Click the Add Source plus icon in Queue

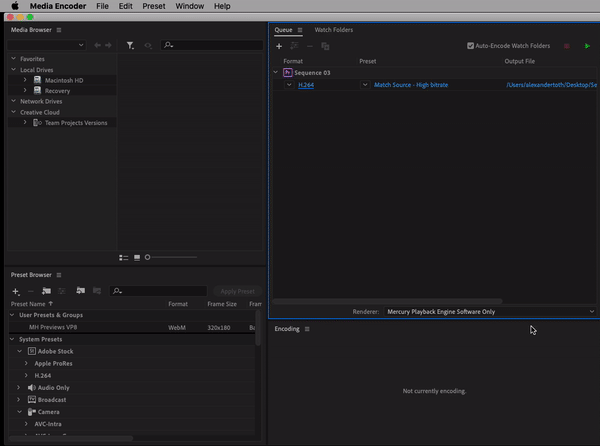point(279,46)
